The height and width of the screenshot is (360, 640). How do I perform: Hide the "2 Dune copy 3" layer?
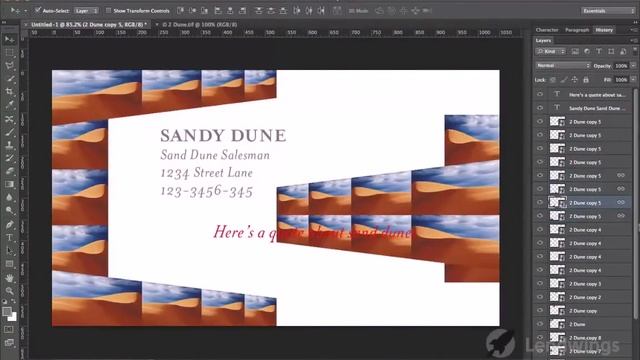(x=540, y=283)
